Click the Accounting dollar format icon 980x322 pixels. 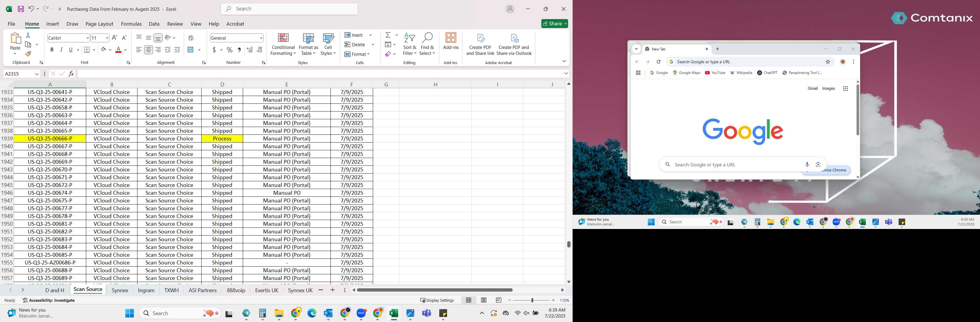coord(214,50)
